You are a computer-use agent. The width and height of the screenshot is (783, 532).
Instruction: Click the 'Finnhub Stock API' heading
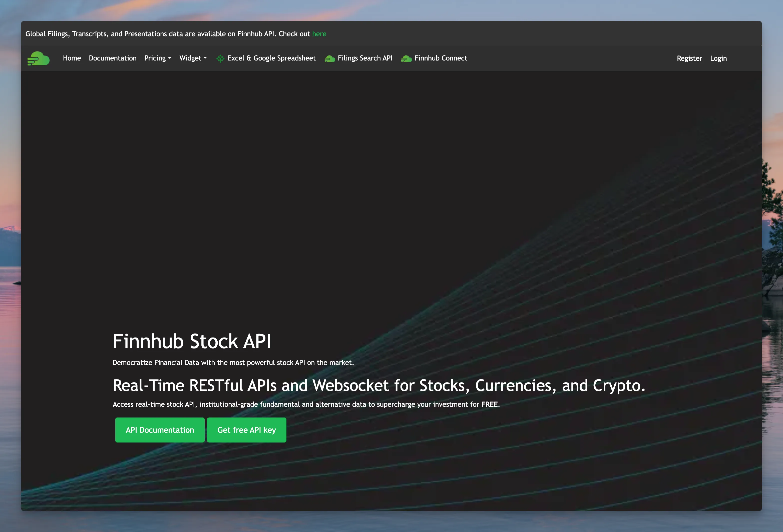click(192, 341)
